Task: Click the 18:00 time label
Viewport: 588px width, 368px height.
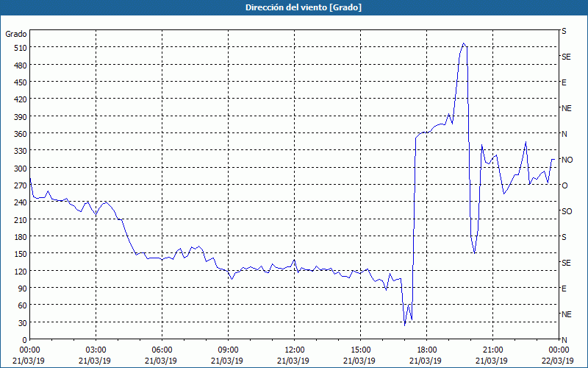Action: (426, 350)
